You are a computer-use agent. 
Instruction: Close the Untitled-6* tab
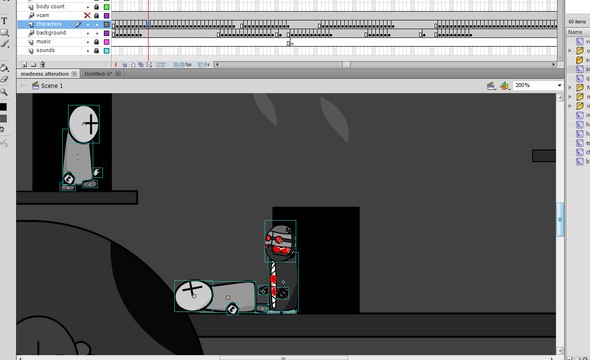pos(118,74)
